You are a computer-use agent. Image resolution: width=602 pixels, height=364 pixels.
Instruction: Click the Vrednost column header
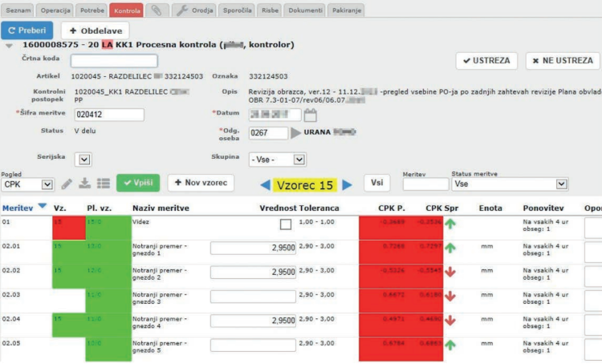[278, 208]
